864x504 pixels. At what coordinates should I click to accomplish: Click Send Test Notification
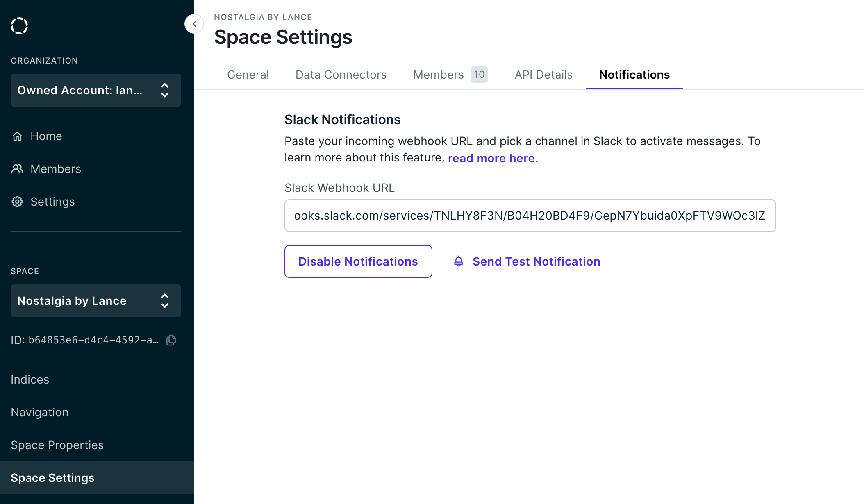[x=536, y=261]
